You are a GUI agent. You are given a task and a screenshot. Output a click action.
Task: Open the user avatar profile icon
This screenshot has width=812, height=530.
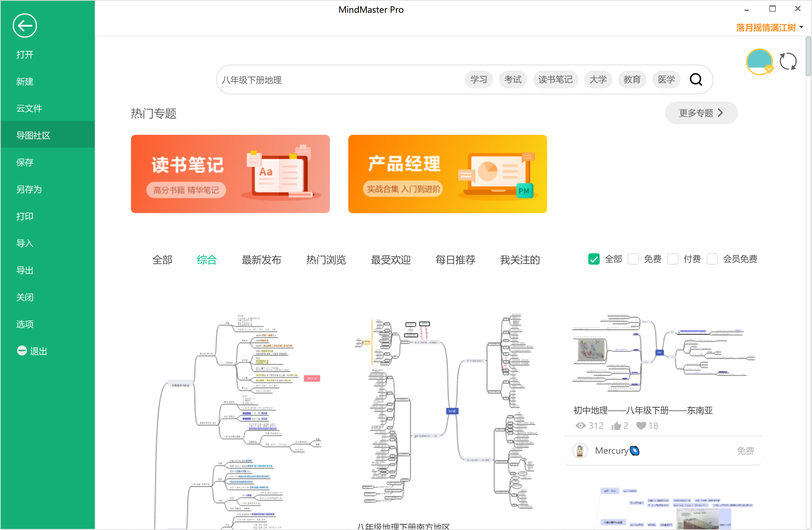pos(759,62)
